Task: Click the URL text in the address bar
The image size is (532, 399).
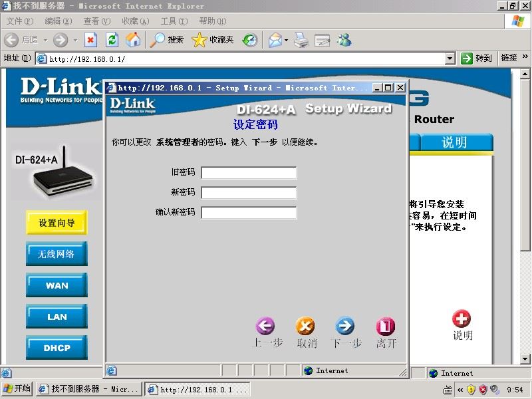Action: [87, 59]
